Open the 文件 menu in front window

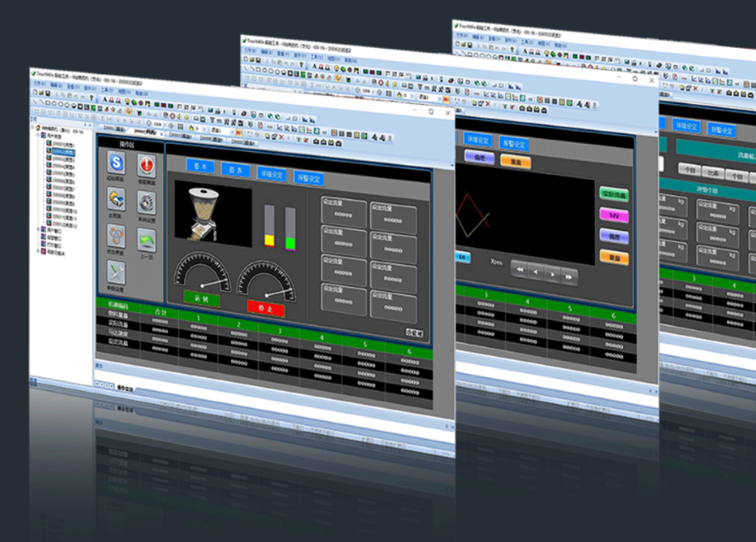(39, 84)
